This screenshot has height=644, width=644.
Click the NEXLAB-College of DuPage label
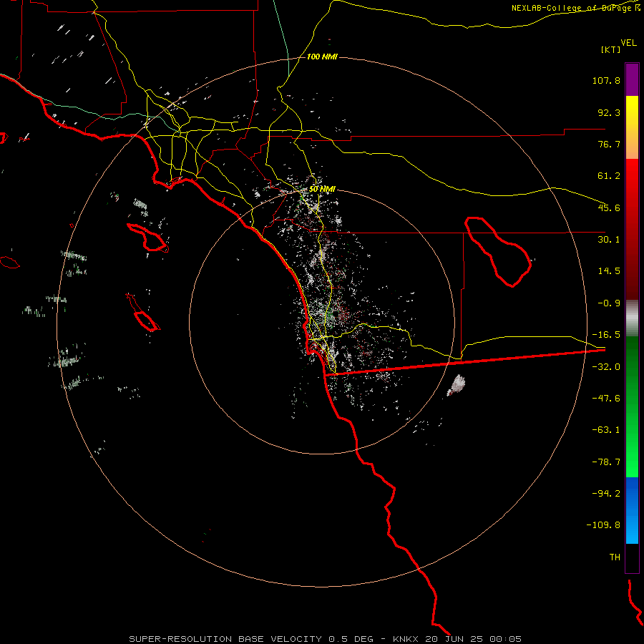tap(572, 8)
